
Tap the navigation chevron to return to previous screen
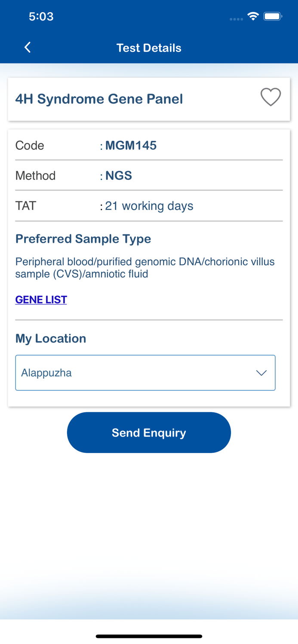pos(27,47)
